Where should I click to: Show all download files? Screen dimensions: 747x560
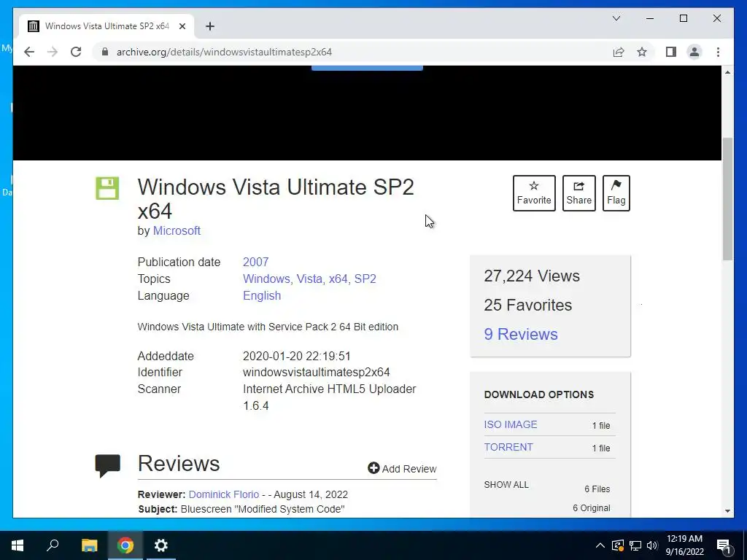506,485
